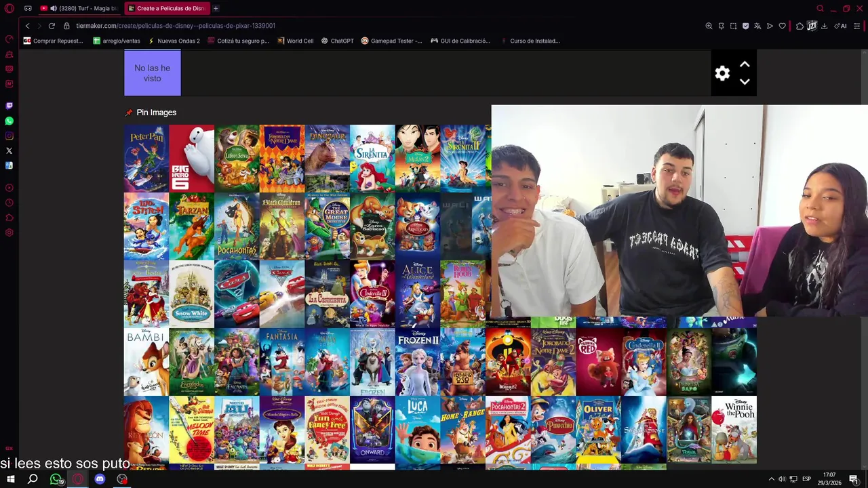Open the extensions cube in toolbar
This screenshot has width=868, height=488.
800,26
